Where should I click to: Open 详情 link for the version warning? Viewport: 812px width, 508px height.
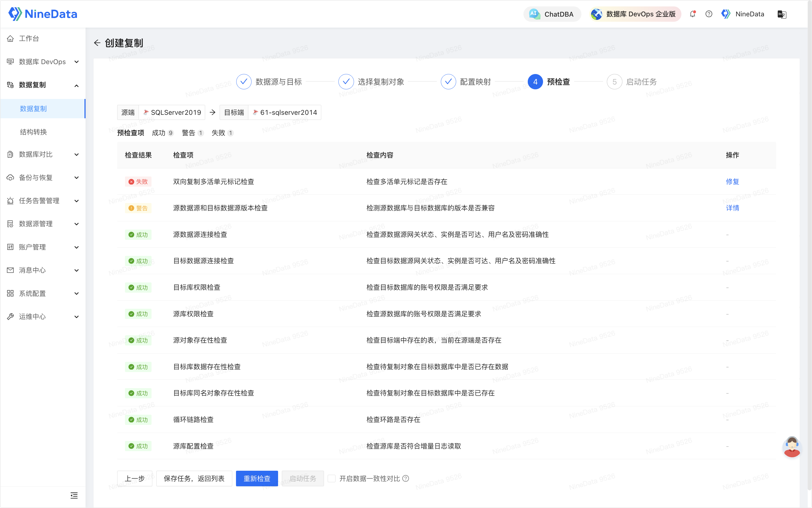732,208
